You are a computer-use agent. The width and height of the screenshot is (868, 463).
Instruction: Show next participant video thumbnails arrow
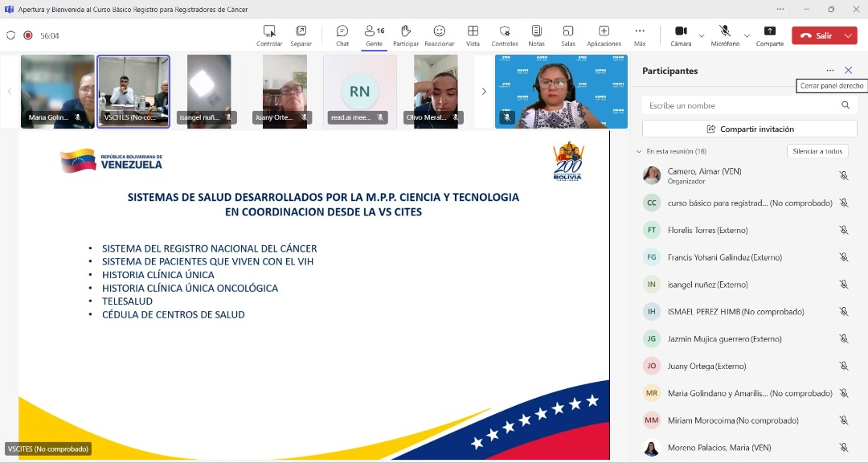point(484,92)
